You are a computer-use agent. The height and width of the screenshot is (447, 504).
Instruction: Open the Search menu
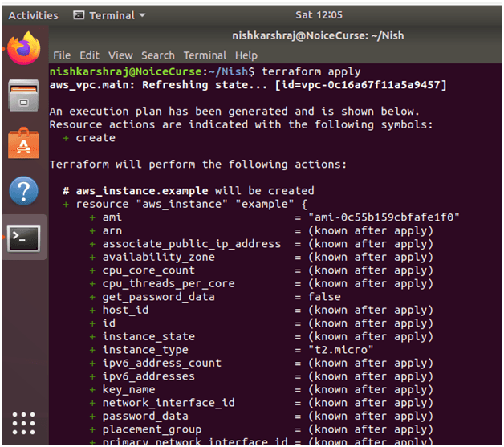157,55
